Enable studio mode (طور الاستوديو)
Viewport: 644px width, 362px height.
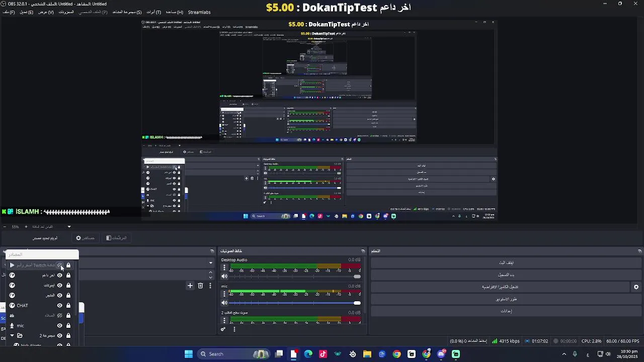[x=506, y=299]
